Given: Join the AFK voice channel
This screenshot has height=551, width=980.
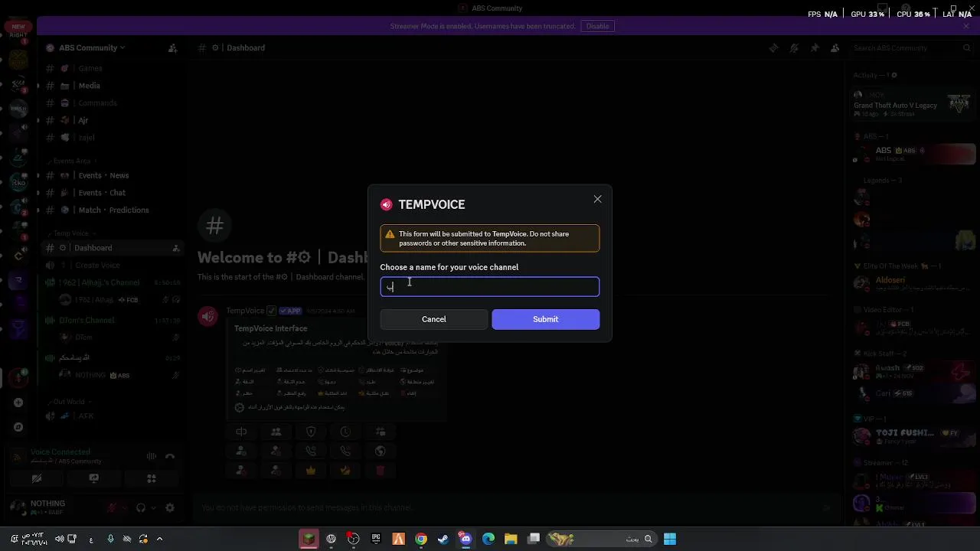Looking at the screenshot, I should point(112,416).
